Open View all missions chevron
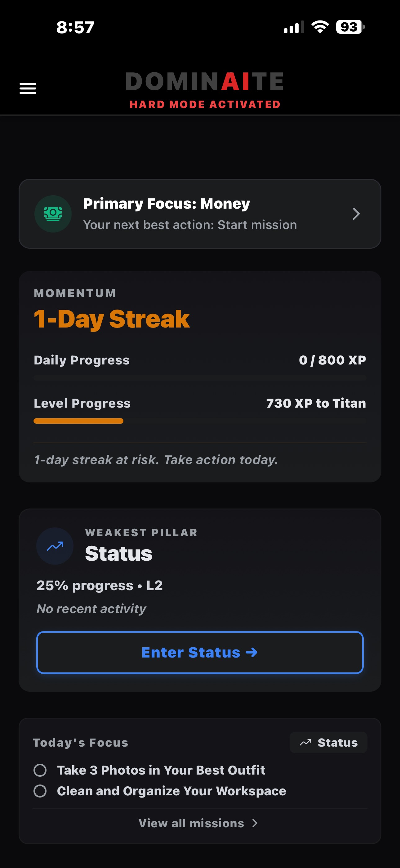Screen dimensions: 400x868 [x=255, y=823]
